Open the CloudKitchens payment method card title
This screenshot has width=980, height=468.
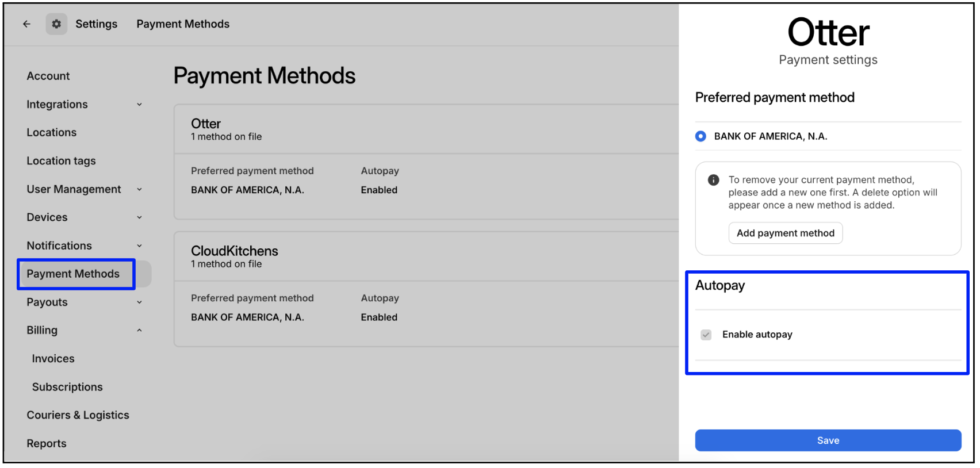coord(235,251)
